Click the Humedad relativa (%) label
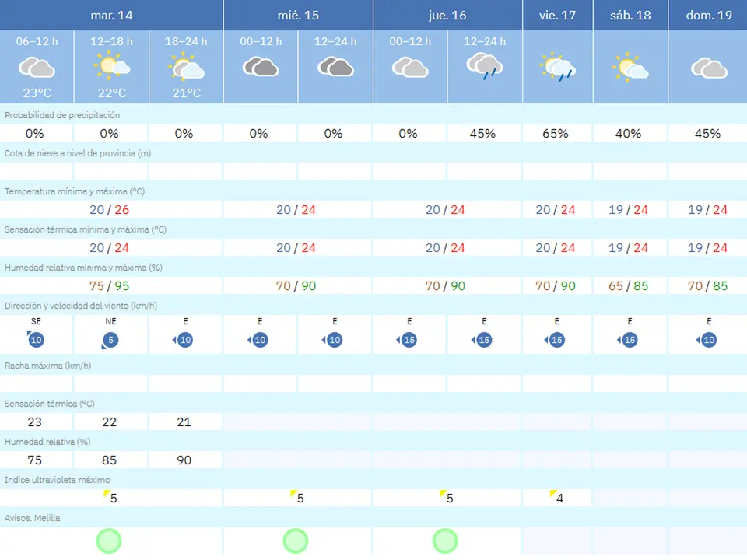 click(x=47, y=442)
